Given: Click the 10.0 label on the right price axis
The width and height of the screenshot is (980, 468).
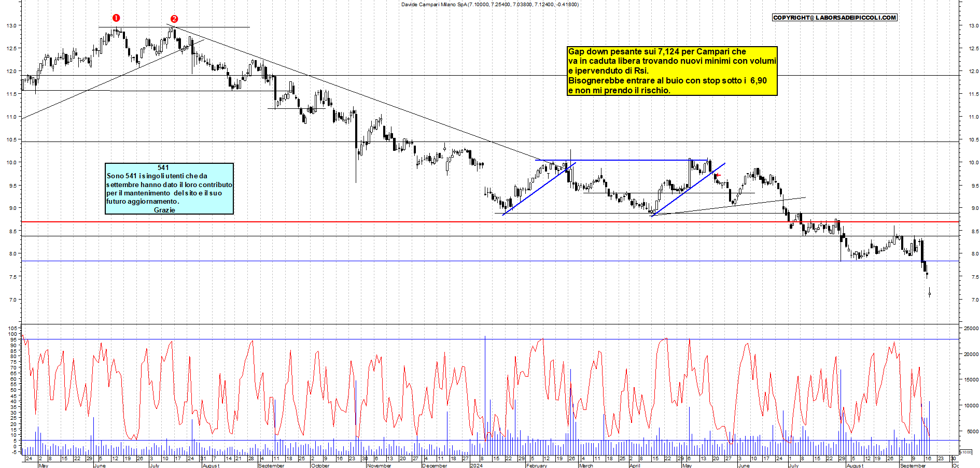Looking at the screenshot, I should [973, 162].
